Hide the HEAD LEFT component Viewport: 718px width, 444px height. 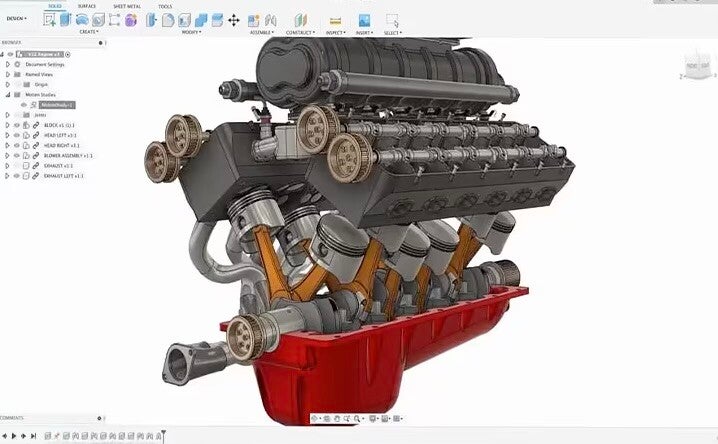[x=17, y=135]
